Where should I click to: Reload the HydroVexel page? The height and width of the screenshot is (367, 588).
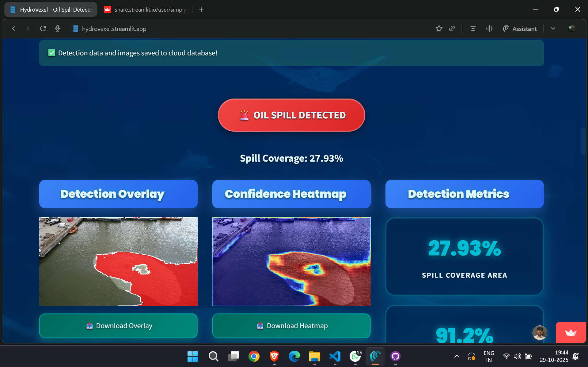tap(43, 28)
